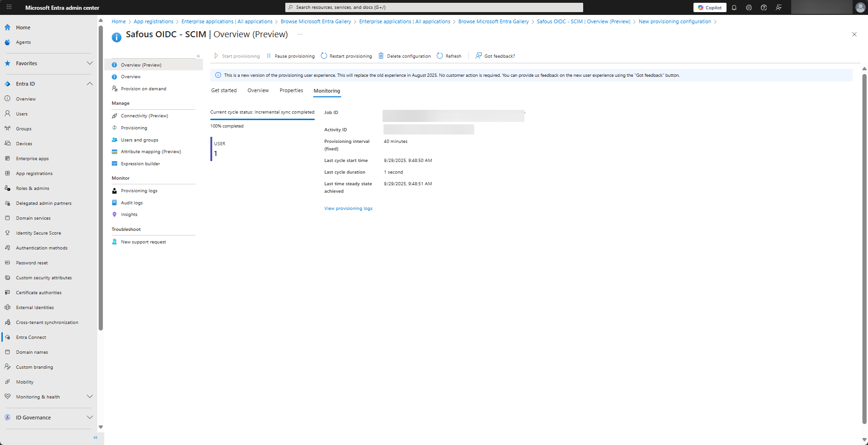Open the settings gear in header
This screenshot has width=868, height=445.
click(x=749, y=7)
